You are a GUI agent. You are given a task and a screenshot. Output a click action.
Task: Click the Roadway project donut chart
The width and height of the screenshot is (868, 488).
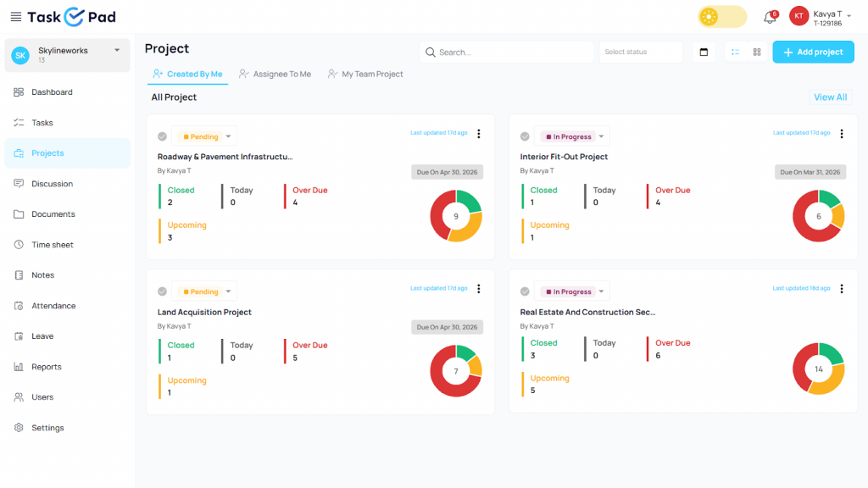[456, 216]
